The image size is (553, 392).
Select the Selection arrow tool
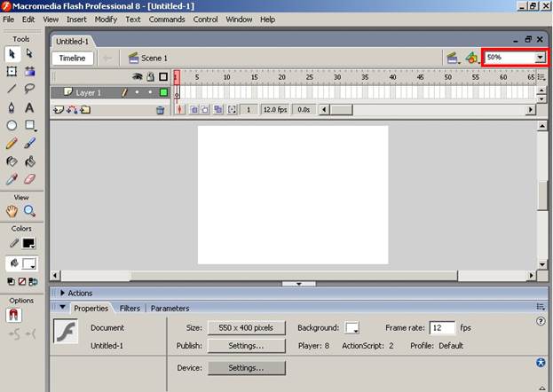coord(12,54)
